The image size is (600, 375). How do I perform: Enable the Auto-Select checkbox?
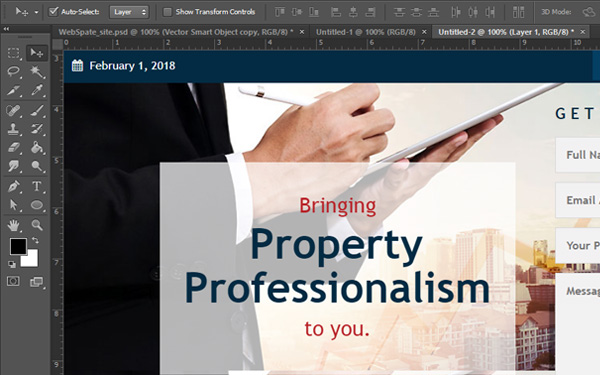[x=53, y=12]
